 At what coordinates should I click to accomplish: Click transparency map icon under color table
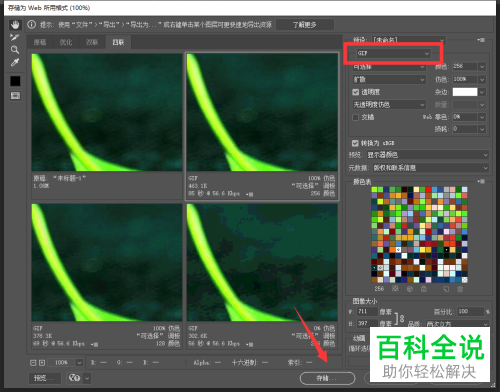coord(395,289)
